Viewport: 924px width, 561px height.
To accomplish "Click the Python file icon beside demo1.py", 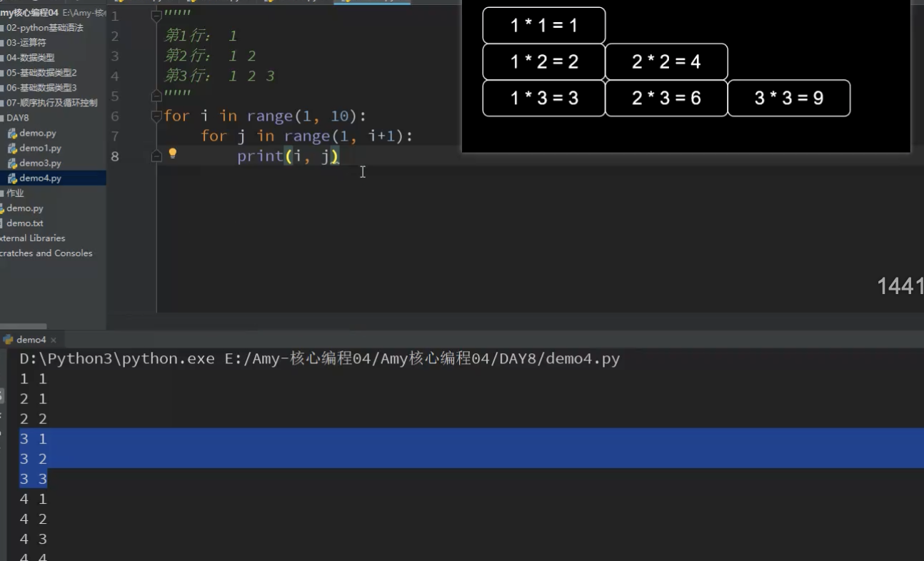I will 12,148.
